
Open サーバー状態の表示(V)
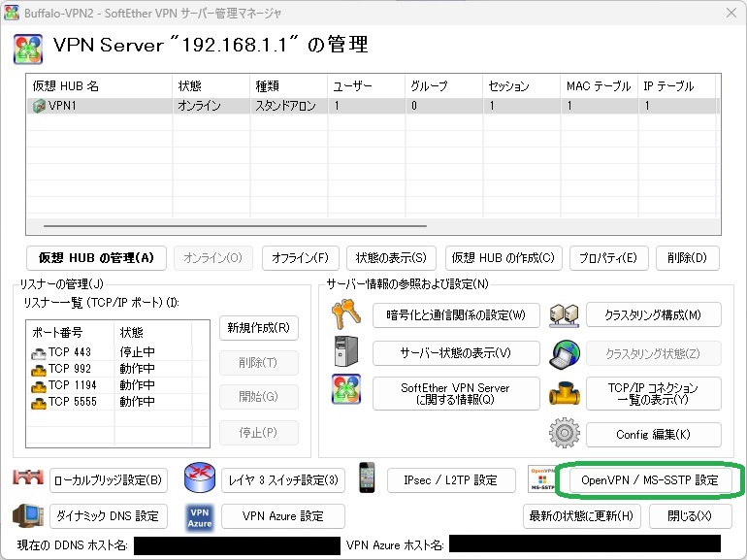click(456, 353)
